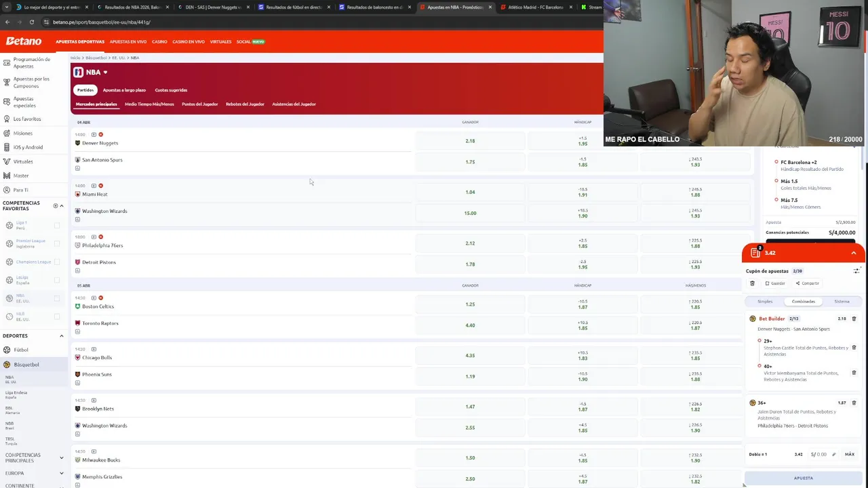Click the stats icon under Detroit Pistons

pos(77,270)
